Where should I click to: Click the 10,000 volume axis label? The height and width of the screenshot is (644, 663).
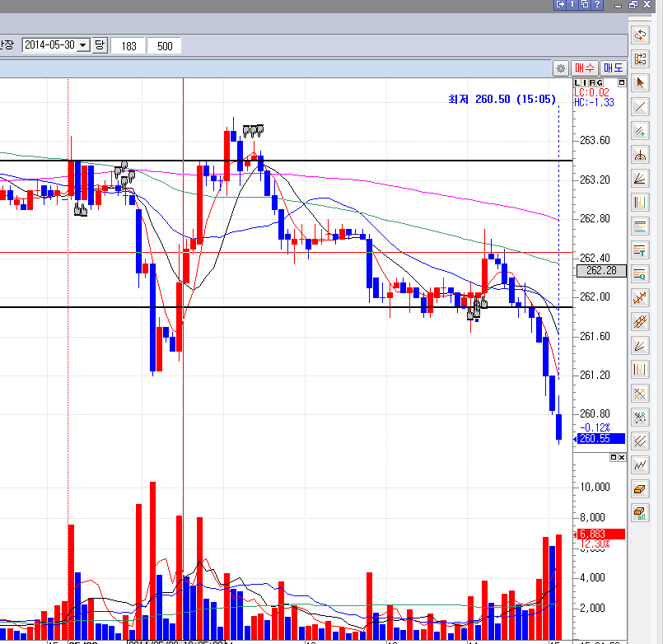click(595, 488)
